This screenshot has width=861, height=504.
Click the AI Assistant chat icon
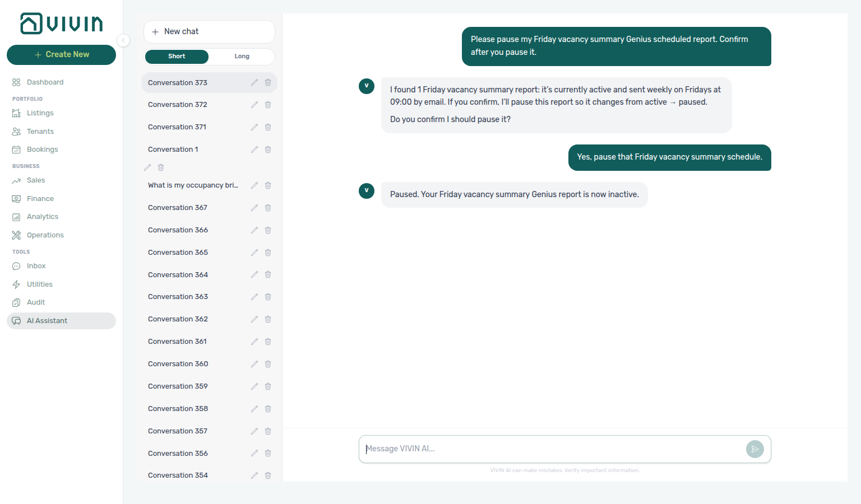[x=16, y=321]
